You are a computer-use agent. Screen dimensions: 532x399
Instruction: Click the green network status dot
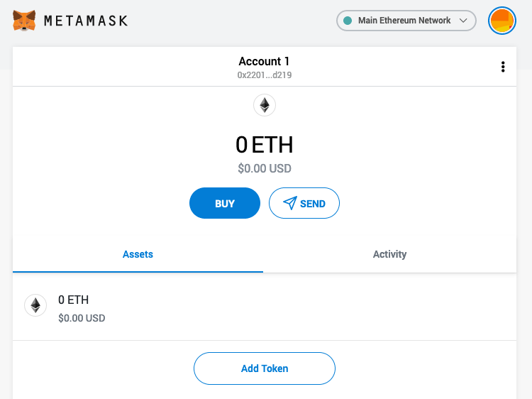pos(348,21)
